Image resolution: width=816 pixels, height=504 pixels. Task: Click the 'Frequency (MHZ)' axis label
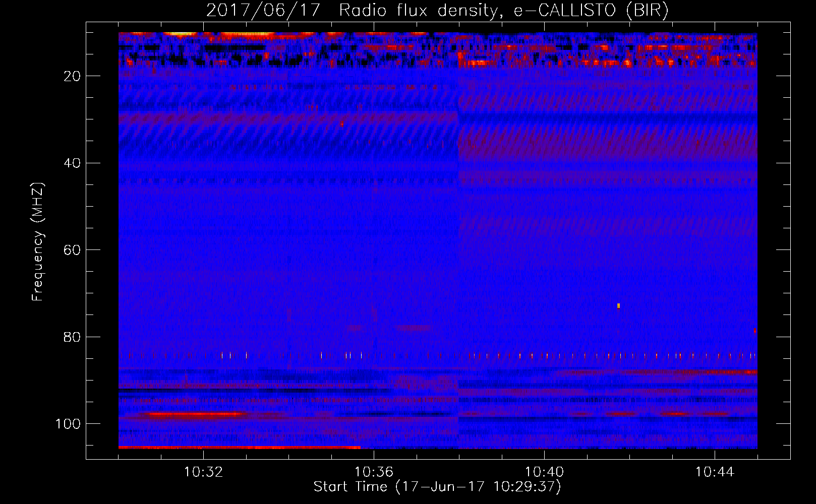[38, 242]
